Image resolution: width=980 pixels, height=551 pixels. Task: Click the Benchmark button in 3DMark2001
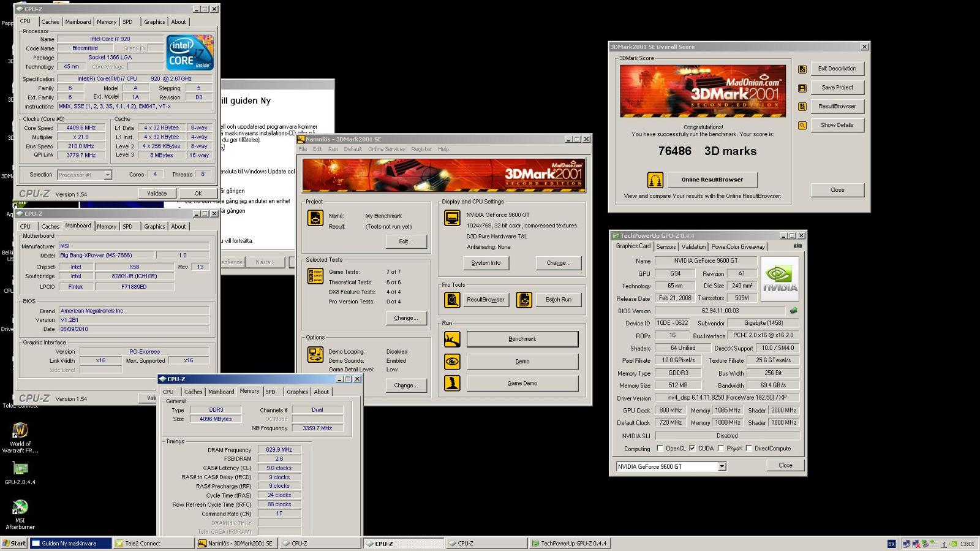pyautogui.click(x=522, y=339)
